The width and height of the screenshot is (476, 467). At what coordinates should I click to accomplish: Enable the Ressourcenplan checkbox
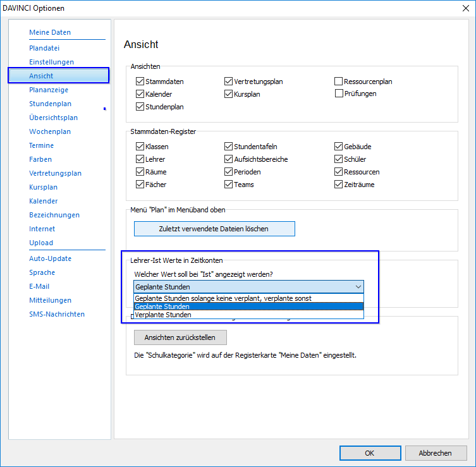click(338, 82)
